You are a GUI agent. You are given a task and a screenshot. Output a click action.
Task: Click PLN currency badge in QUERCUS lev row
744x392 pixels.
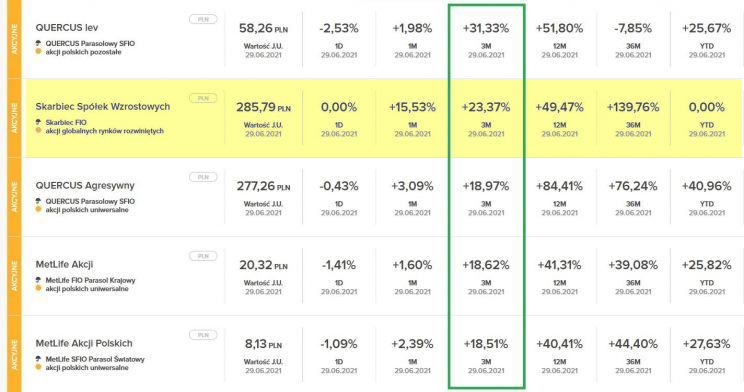tap(203, 19)
